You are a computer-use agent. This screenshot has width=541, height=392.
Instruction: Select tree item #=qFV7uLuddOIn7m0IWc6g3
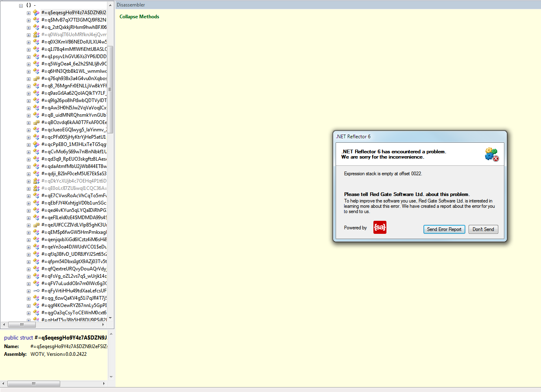(x=74, y=283)
